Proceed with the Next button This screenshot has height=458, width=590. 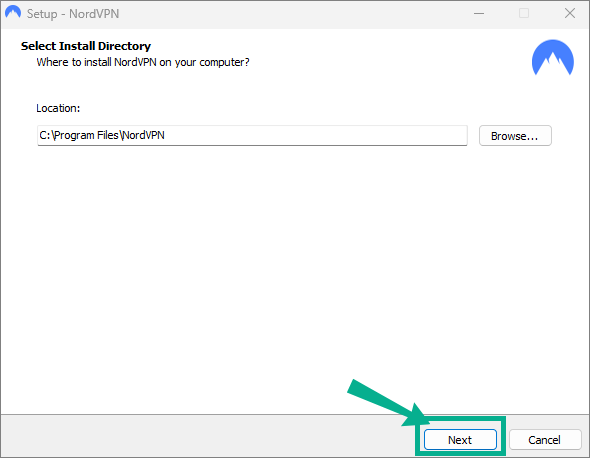point(460,440)
